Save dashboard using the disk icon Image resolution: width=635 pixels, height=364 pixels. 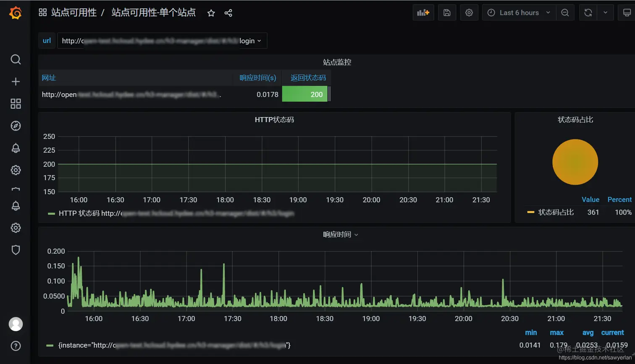tap(447, 13)
